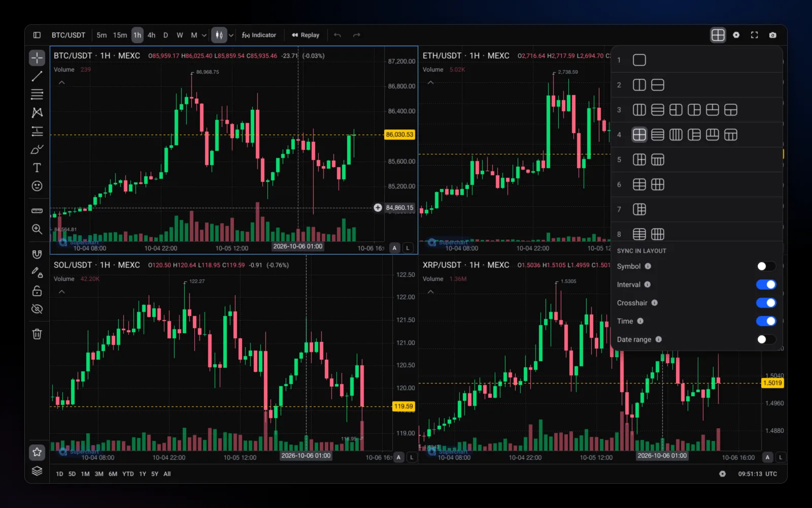The width and height of the screenshot is (812, 508).
Task: Switch to 4h interval
Action: coord(151,35)
